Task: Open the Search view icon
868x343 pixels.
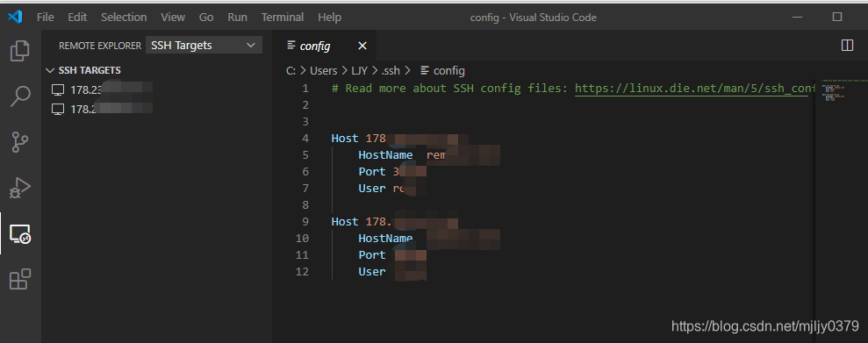Action: pos(20,96)
